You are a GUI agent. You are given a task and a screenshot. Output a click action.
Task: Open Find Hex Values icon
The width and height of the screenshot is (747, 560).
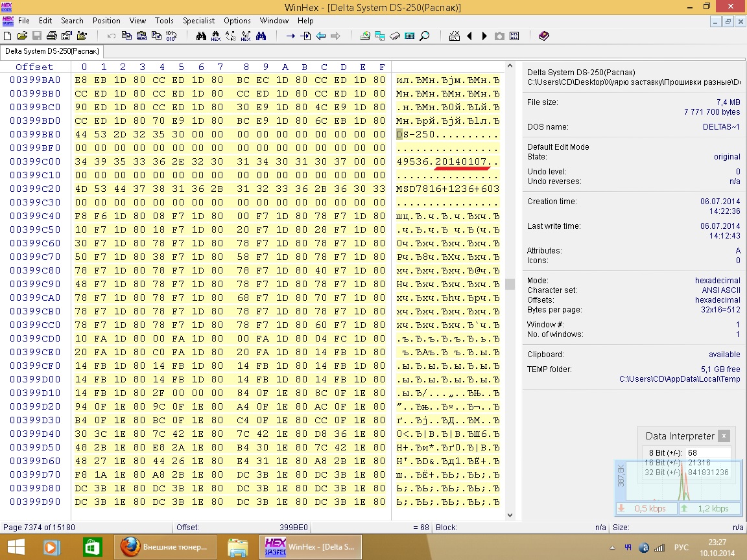(x=216, y=36)
